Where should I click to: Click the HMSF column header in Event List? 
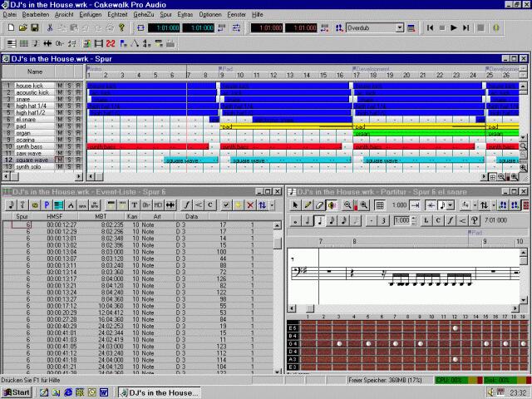pyautogui.click(x=54, y=216)
